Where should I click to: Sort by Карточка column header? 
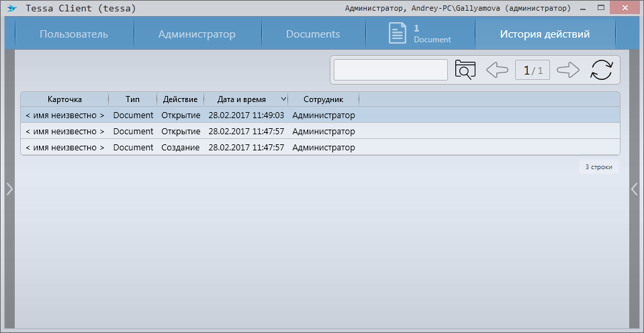tap(64, 99)
